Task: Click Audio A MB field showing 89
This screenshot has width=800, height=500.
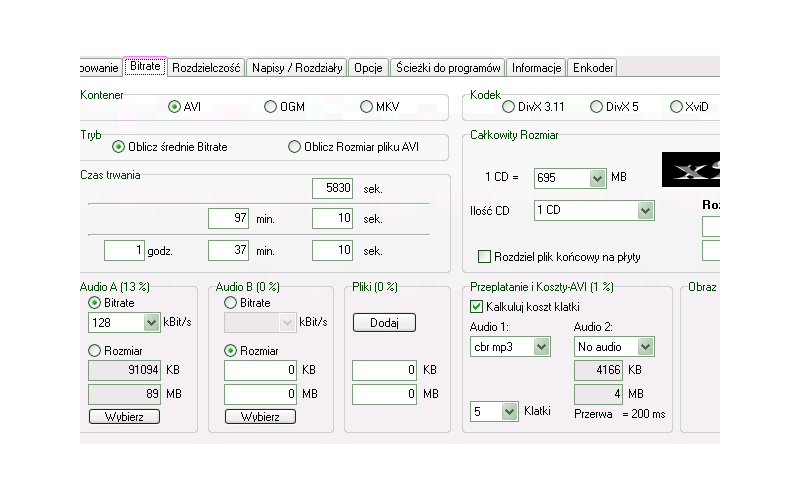Action: coord(124,394)
